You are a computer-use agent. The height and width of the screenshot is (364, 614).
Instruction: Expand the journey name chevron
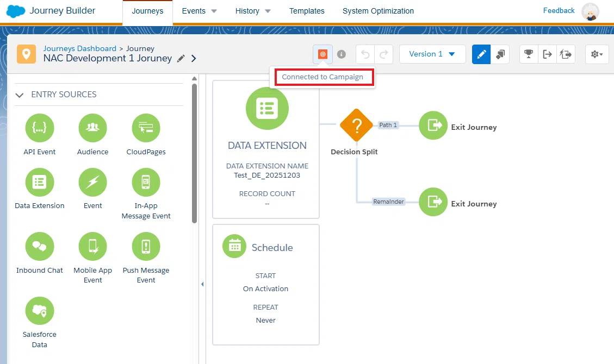[x=194, y=59]
